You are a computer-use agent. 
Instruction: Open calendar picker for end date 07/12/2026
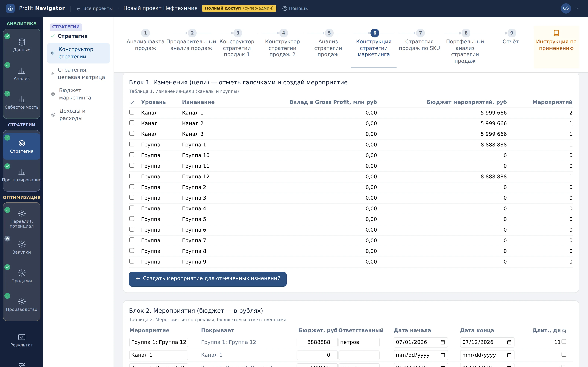(x=509, y=342)
